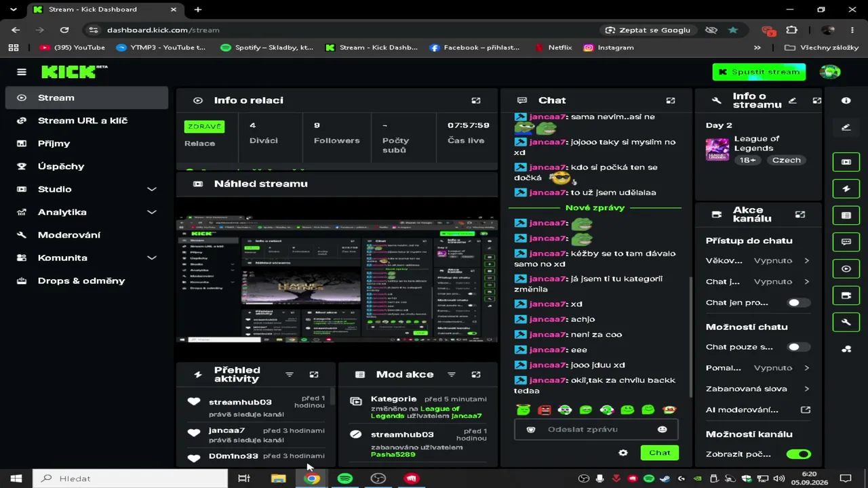Toggle Chat pouze s... switch

click(x=798, y=347)
